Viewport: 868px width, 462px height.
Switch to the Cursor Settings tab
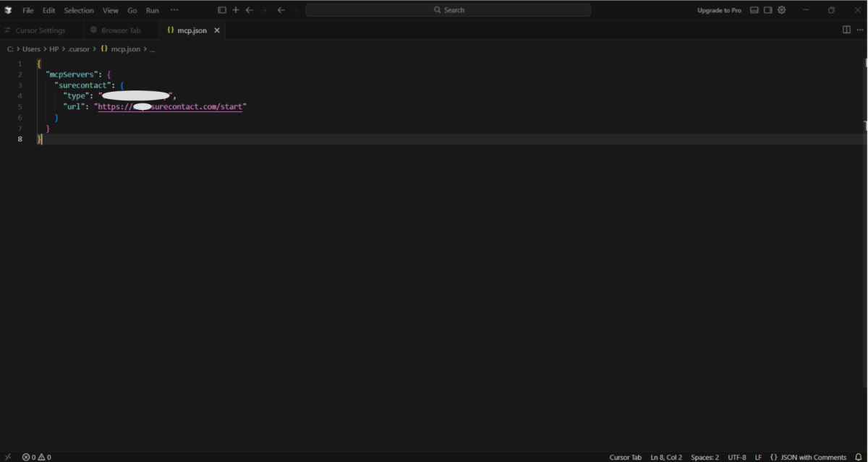pyautogui.click(x=42, y=30)
